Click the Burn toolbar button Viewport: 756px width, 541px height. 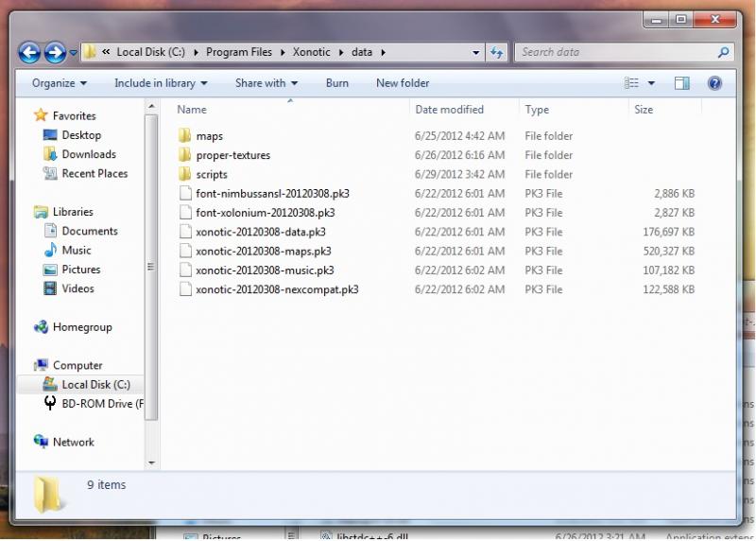(336, 83)
